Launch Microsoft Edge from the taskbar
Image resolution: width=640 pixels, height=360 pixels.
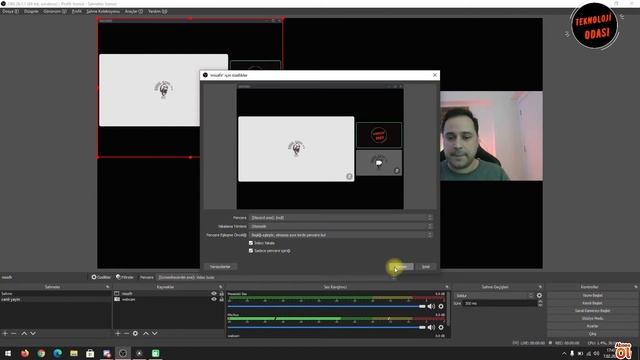click(58, 353)
